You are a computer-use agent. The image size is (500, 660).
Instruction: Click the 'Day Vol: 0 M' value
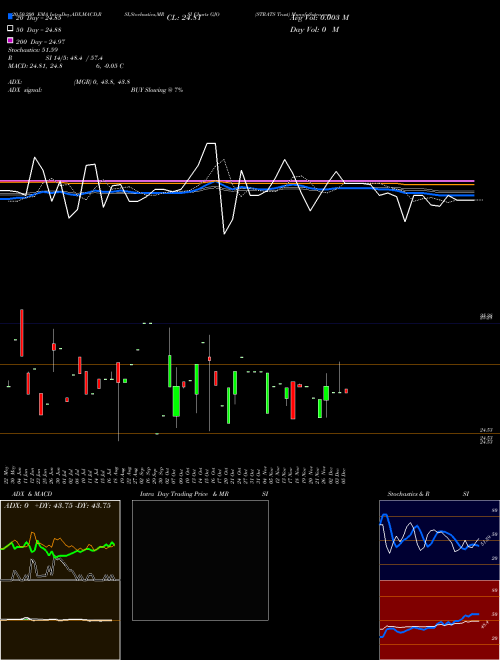(314, 29)
